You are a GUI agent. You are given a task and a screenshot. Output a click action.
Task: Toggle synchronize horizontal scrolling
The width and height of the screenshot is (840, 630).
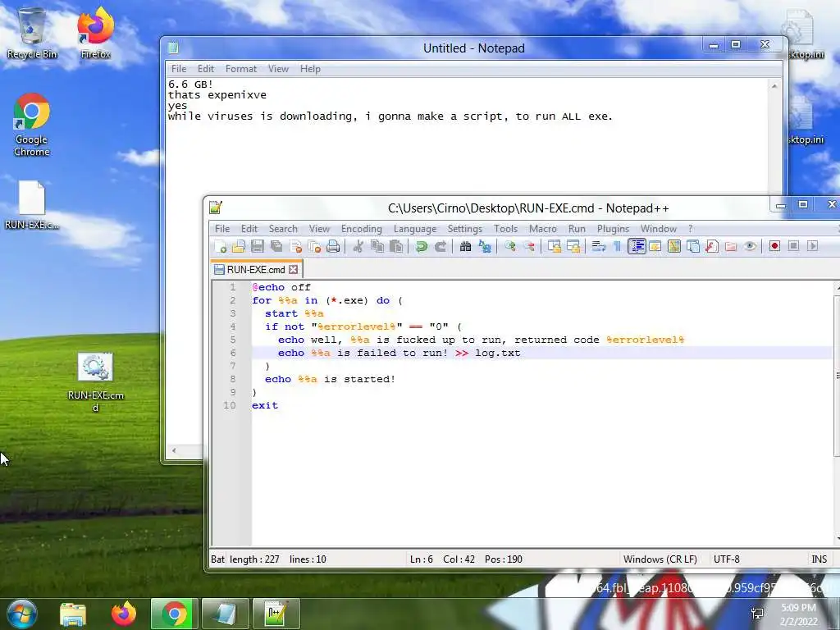[573, 246]
